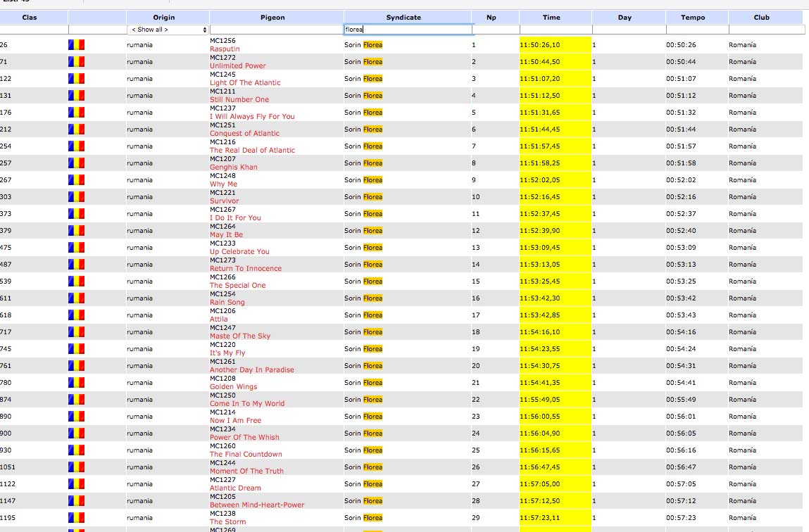Click the Club filter input field
Viewport: 809px width, 532px height.
(x=767, y=30)
